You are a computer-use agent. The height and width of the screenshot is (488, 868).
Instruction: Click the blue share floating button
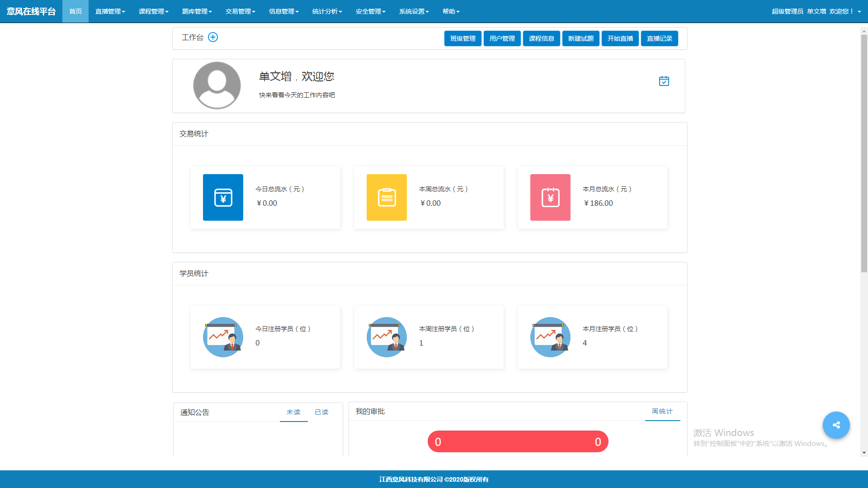click(x=836, y=425)
